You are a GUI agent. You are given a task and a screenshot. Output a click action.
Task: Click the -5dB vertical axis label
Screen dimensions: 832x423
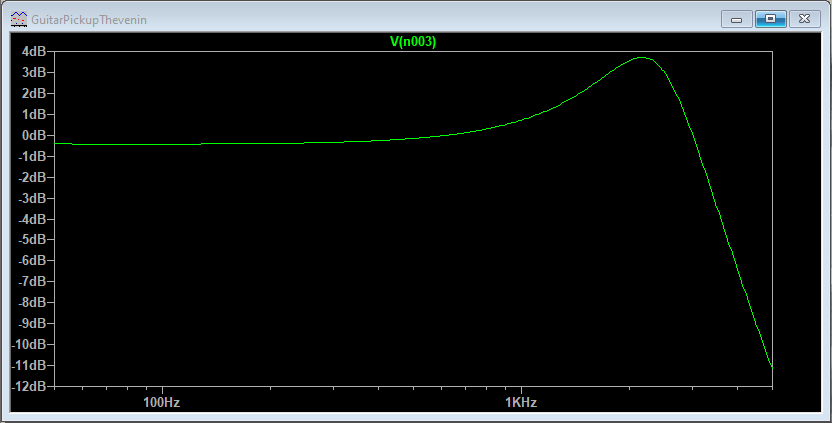(32, 240)
